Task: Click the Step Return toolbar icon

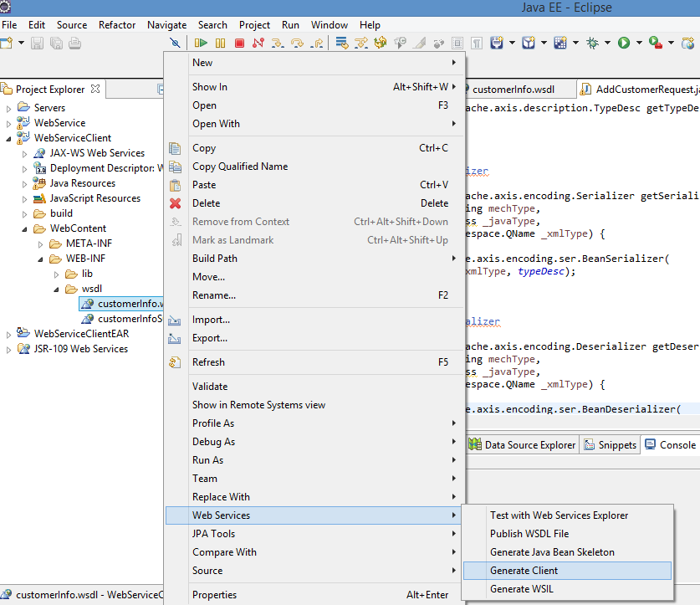Action: [x=316, y=43]
